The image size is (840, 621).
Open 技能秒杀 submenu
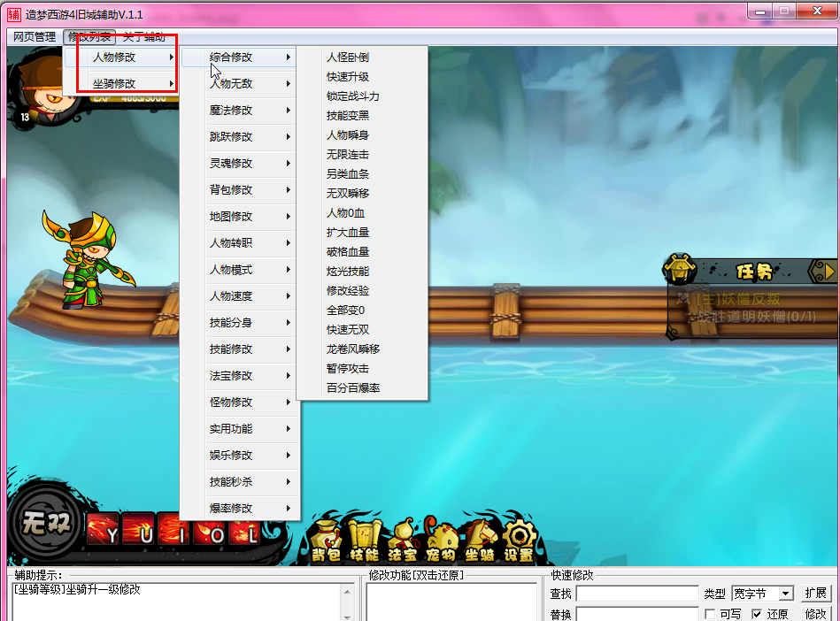pos(239,482)
